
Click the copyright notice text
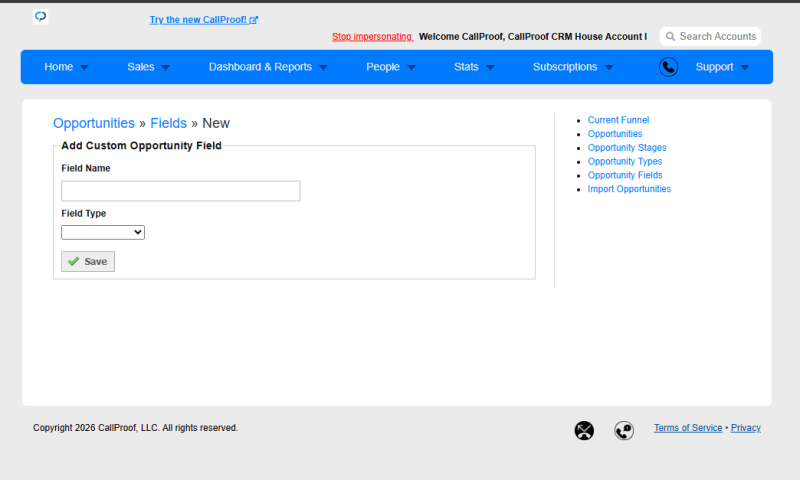(135, 428)
